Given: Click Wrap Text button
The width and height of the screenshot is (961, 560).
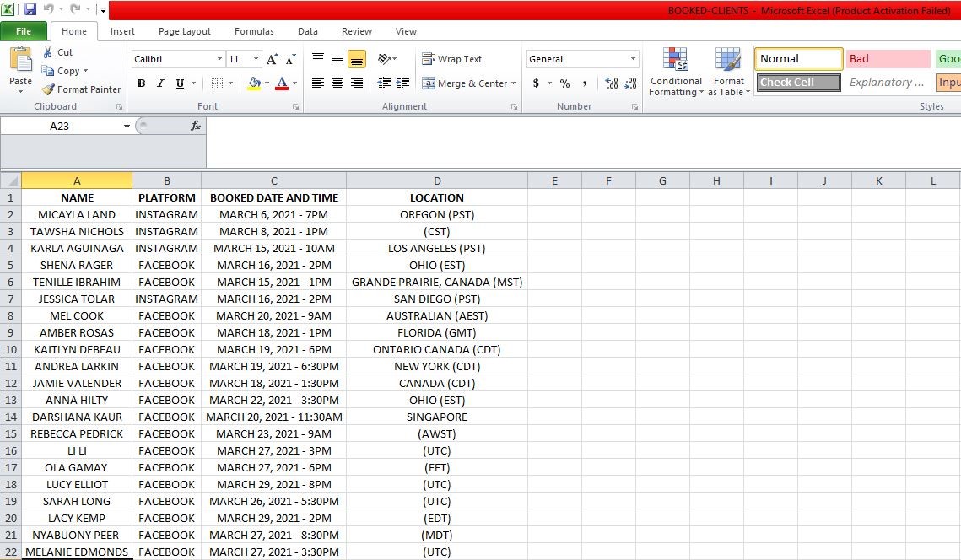Looking at the screenshot, I should tap(451, 59).
